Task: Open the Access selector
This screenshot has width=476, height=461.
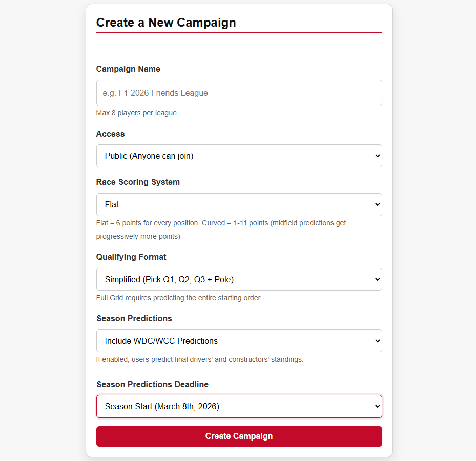Action: point(239,156)
